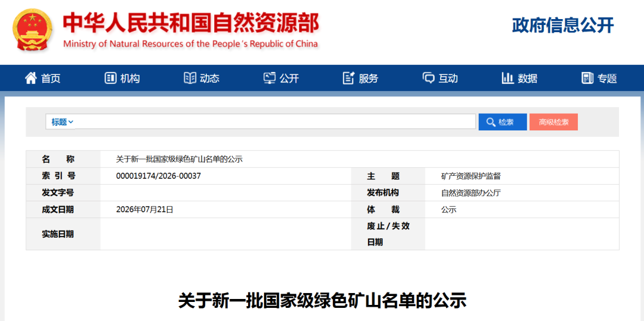Click the magnifier icon in 检索 button
Viewport: 644px width, 321px height.
point(491,122)
